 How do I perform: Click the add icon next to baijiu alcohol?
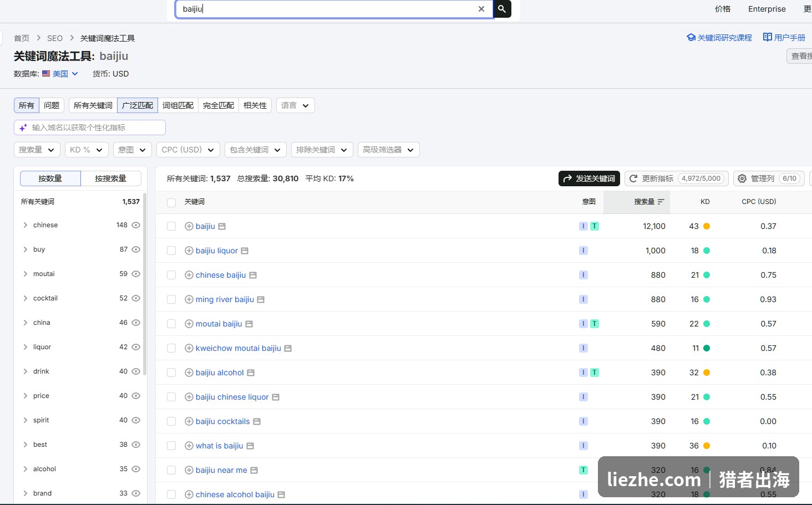[x=189, y=373]
